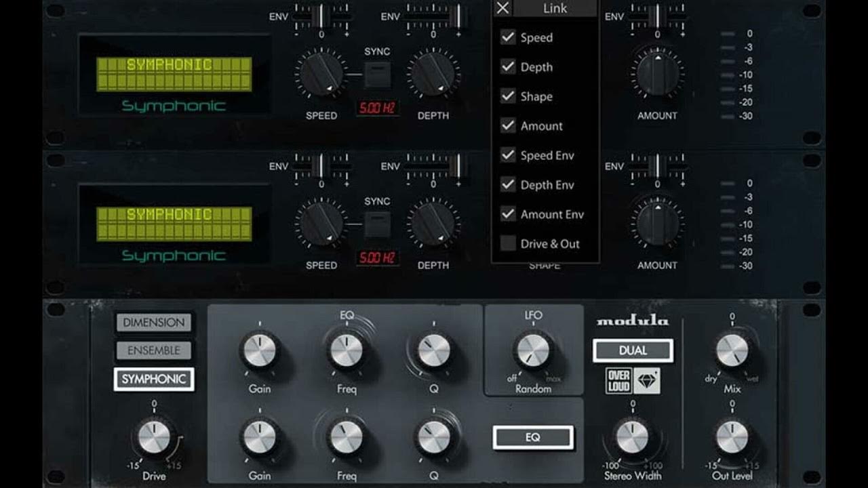
Task: Click the bottom-row EQ Q knob
Action: 433,438
